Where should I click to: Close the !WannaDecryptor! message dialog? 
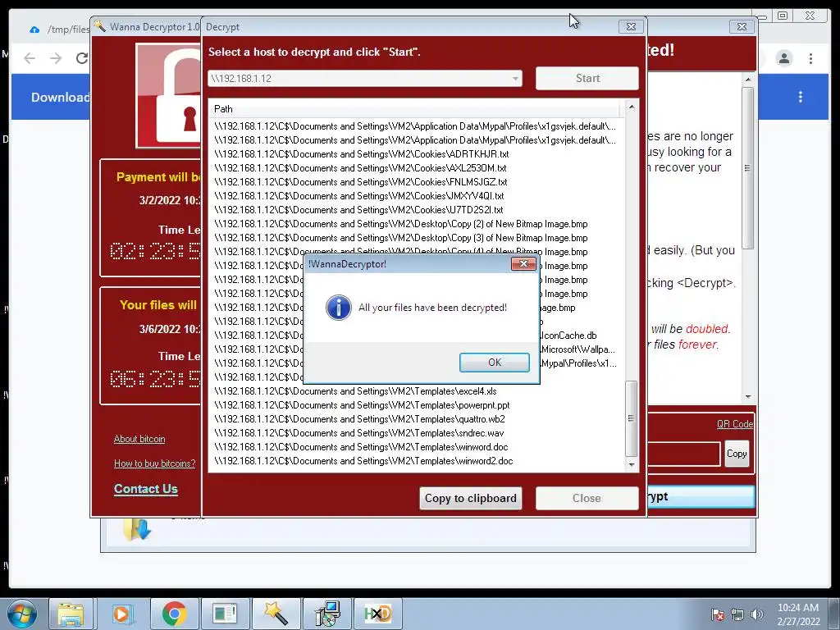tap(523, 263)
